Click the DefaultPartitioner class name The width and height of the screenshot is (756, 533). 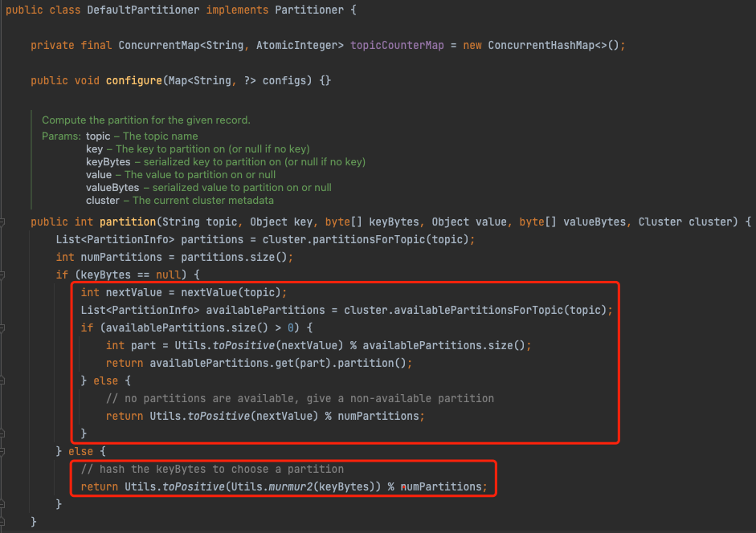click(143, 10)
